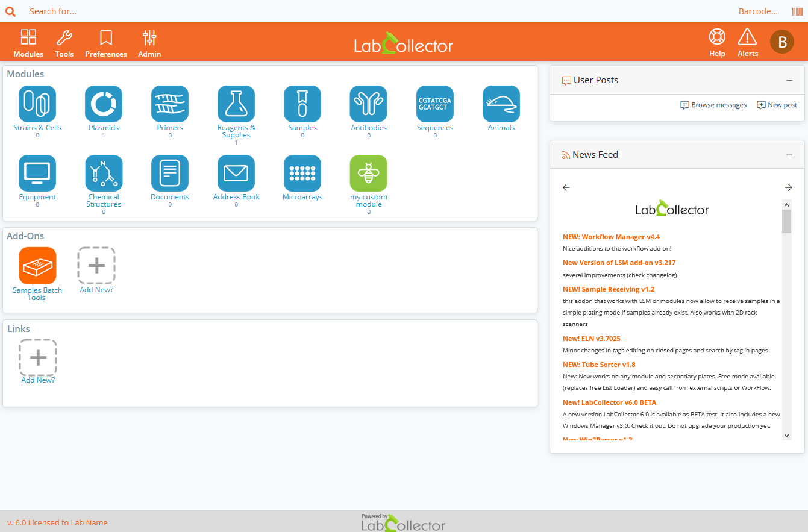The width and height of the screenshot is (808, 532).
Task: Open the Documents module icon
Action: coord(170,174)
